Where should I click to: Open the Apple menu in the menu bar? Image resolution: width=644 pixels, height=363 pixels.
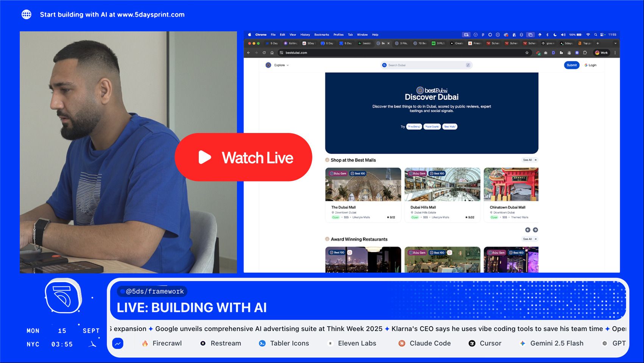pyautogui.click(x=249, y=34)
